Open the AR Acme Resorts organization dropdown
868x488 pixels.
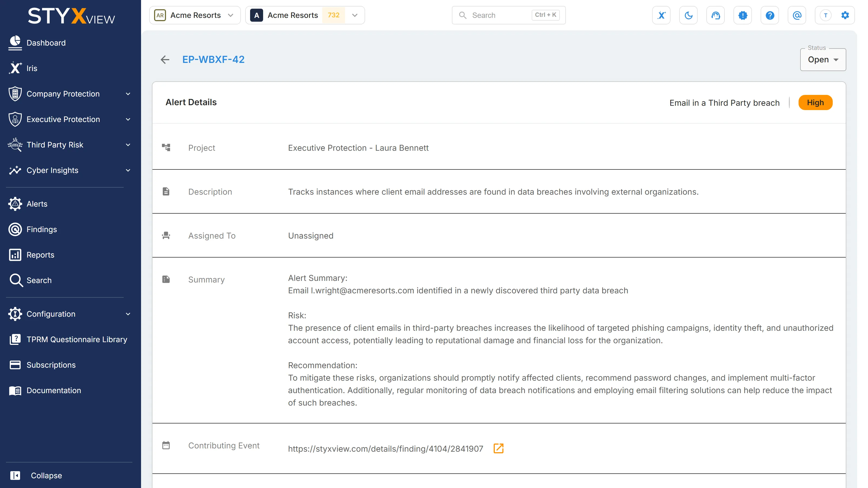(195, 15)
